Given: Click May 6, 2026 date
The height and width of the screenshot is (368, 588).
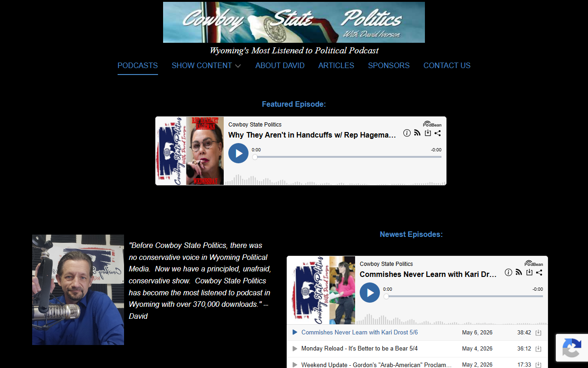Looking at the screenshot, I should point(477,332).
